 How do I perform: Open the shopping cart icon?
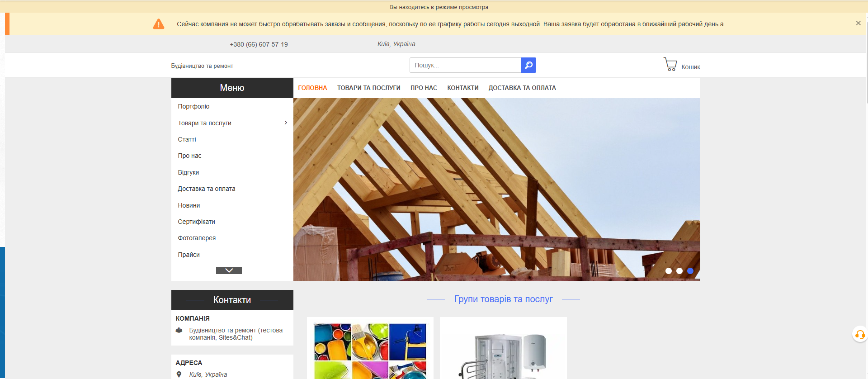point(670,64)
